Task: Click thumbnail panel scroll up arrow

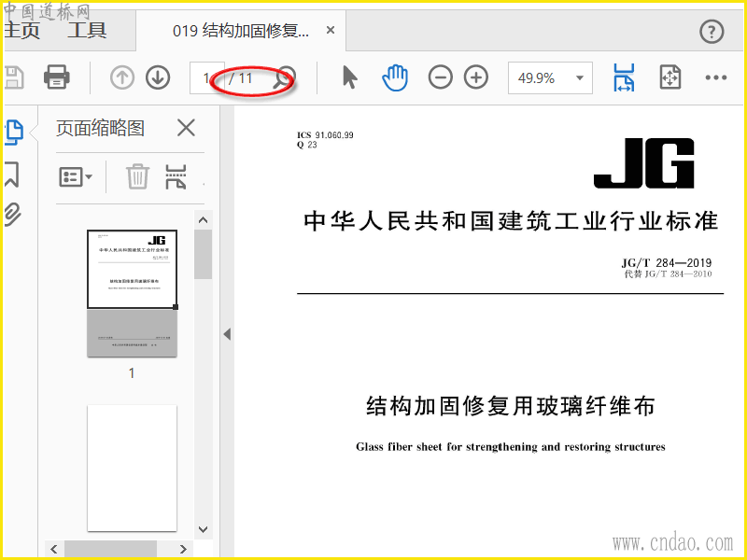Action: (203, 220)
